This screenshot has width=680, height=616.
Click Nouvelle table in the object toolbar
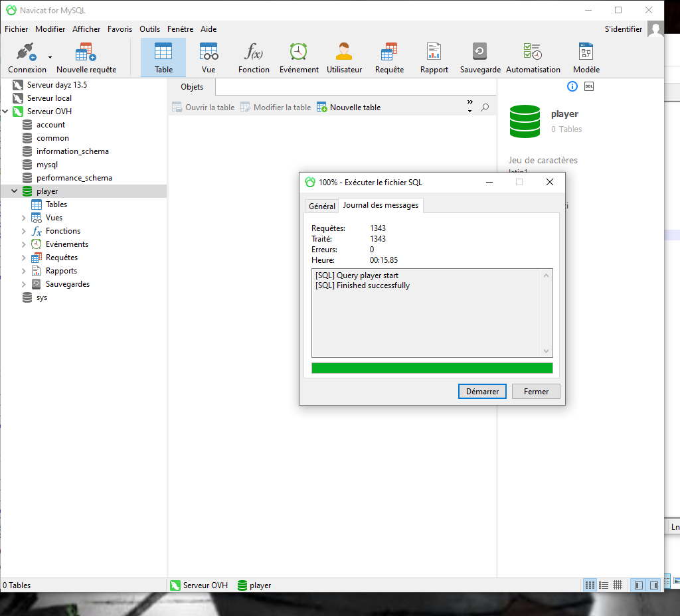click(x=349, y=107)
